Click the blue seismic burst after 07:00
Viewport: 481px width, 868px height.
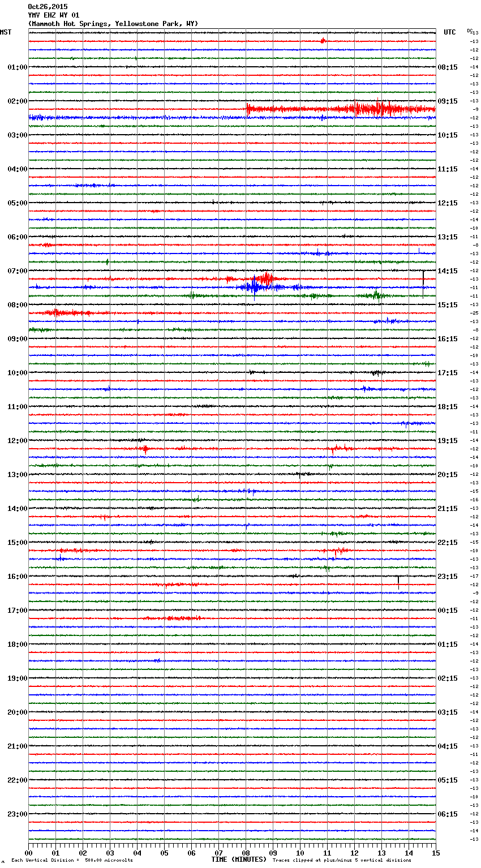tap(261, 287)
